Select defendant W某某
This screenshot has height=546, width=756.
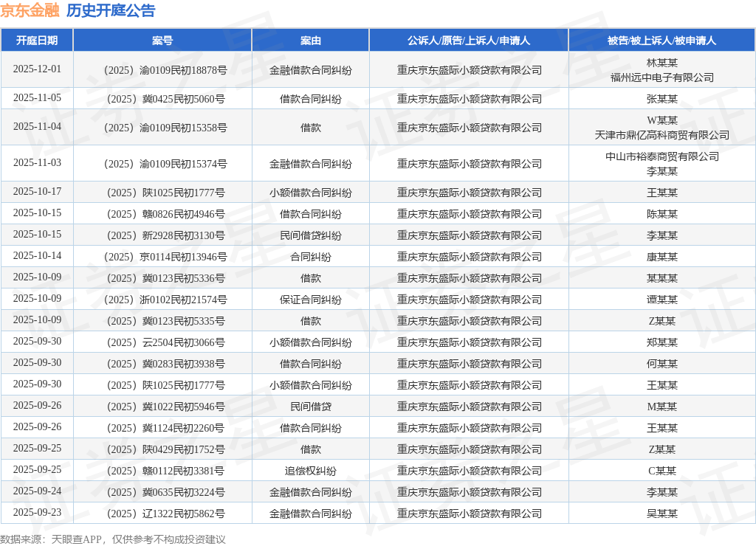click(x=662, y=120)
